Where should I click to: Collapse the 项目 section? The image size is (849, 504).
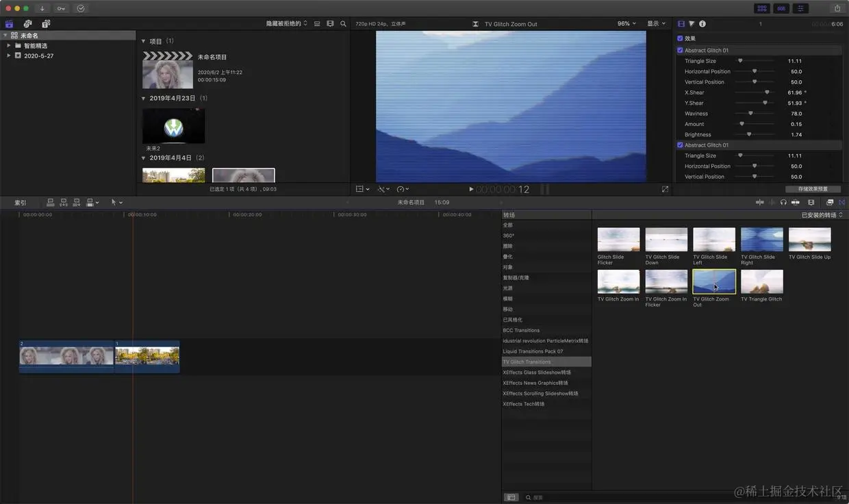[x=144, y=41]
